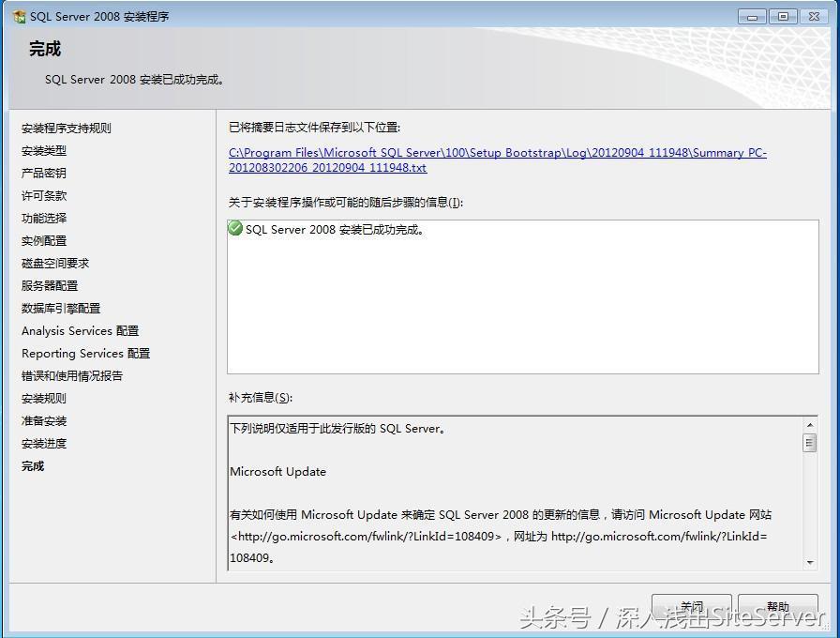Click inside the 补充信息 text box on Microsoft Update
This screenshot has height=638, width=840.
[278, 472]
